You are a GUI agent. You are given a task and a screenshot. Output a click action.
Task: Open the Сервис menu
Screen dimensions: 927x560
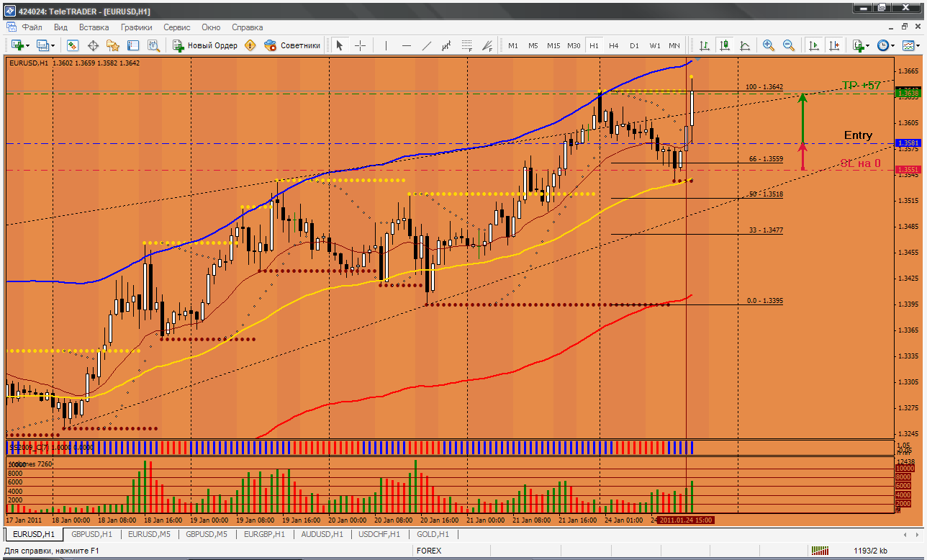(177, 27)
